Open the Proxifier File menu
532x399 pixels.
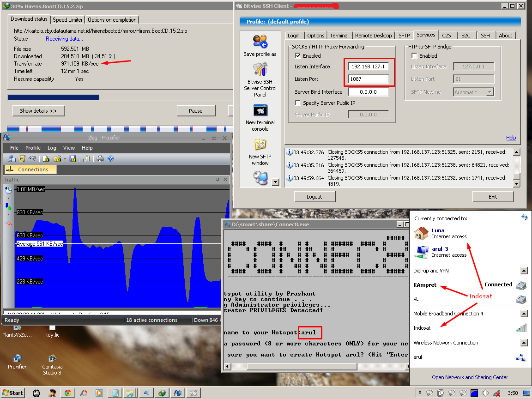click(14, 148)
